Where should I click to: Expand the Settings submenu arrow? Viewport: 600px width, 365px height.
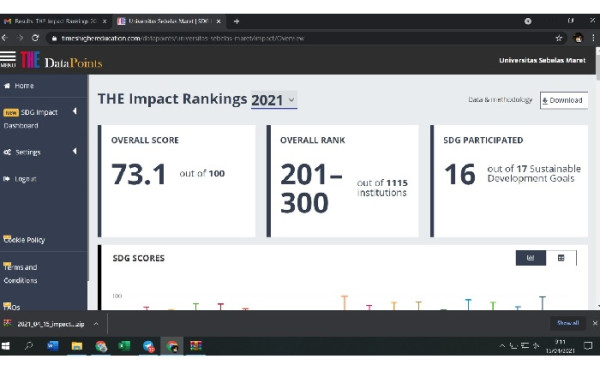(75, 152)
